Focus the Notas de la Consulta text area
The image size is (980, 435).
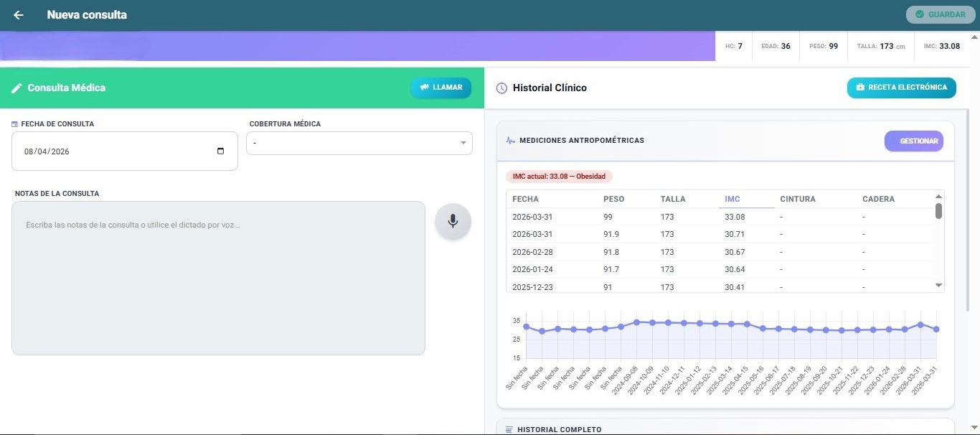tap(218, 278)
